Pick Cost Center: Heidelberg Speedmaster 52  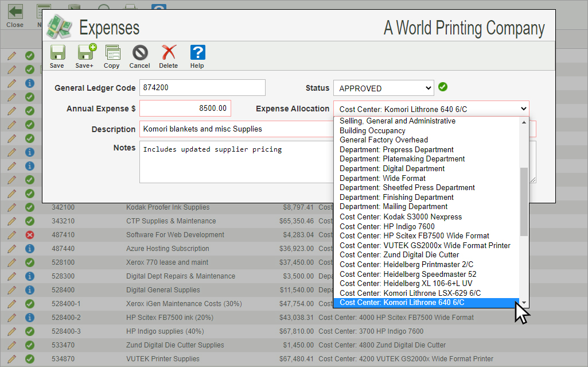click(426, 275)
